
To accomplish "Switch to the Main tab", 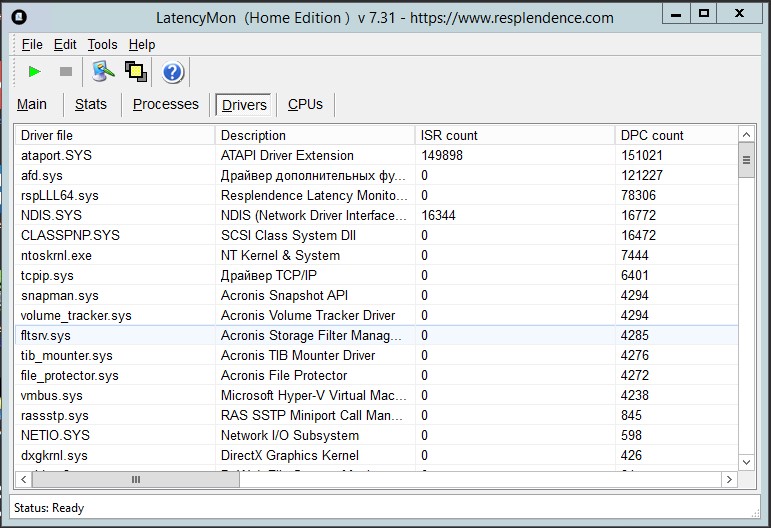I will (x=32, y=104).
